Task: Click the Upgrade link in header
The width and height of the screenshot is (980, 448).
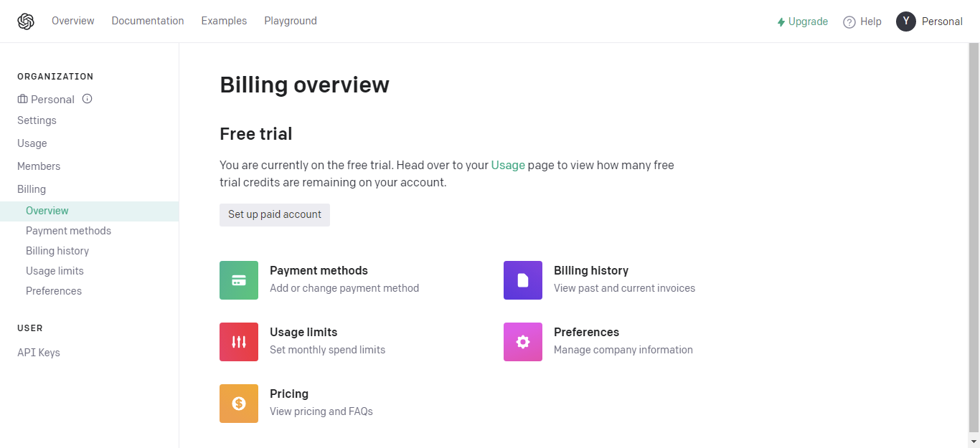Action: tap(802, 22)
